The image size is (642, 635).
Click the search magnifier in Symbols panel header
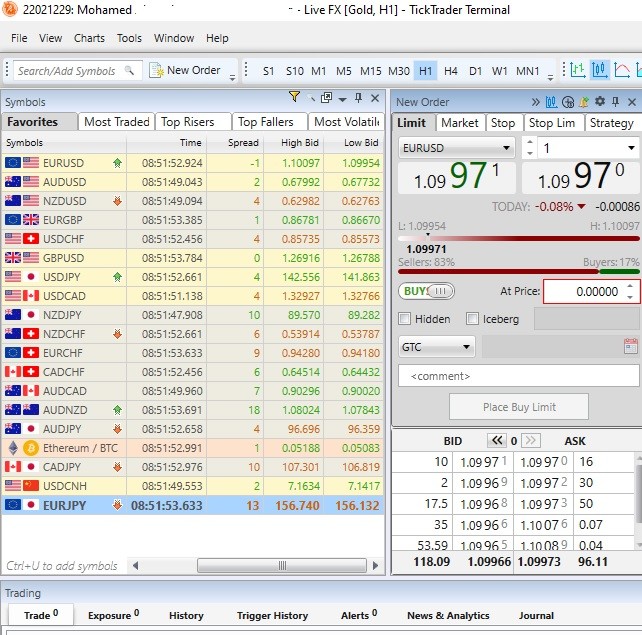(x=311, y=98)
